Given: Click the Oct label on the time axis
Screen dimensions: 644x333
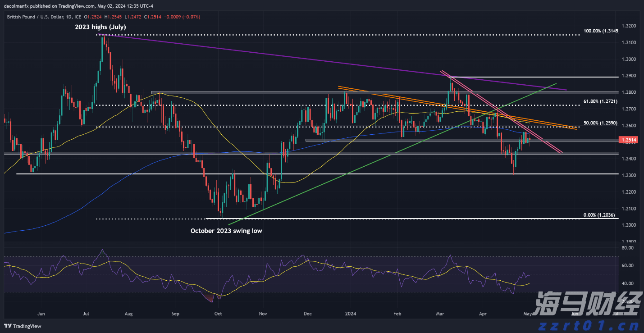Looking at the screenshot, I should pyautogui.click(x=218, y=313).
